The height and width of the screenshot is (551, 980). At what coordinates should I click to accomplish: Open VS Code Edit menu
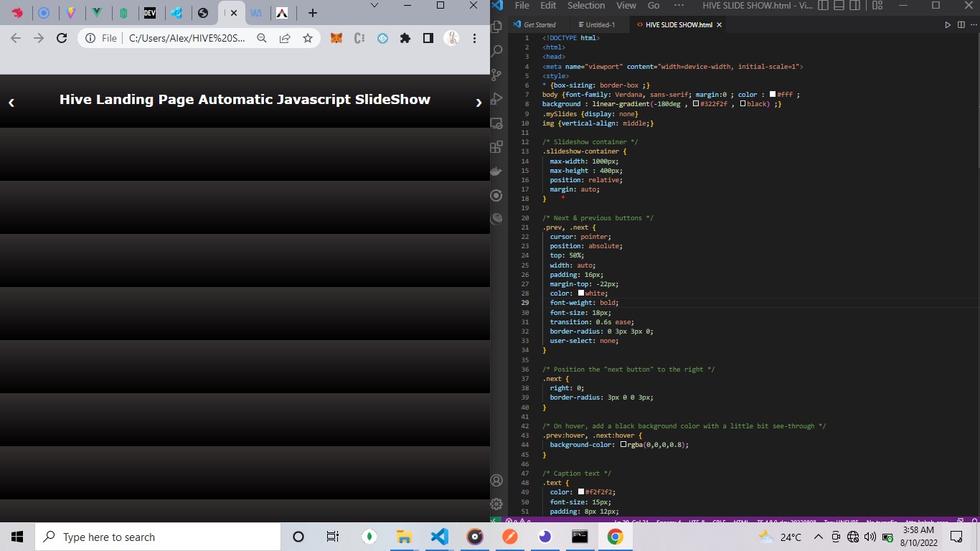click(x=548, y=5)
